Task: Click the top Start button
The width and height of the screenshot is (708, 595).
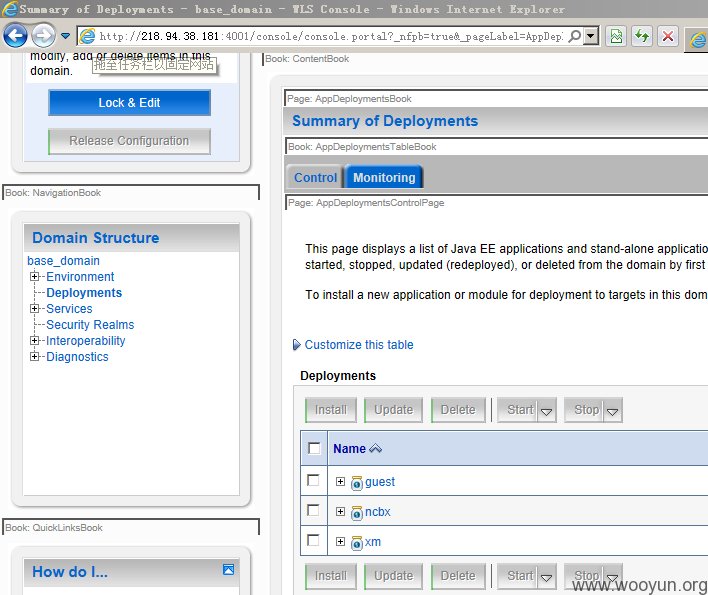Action: [518, 409]
